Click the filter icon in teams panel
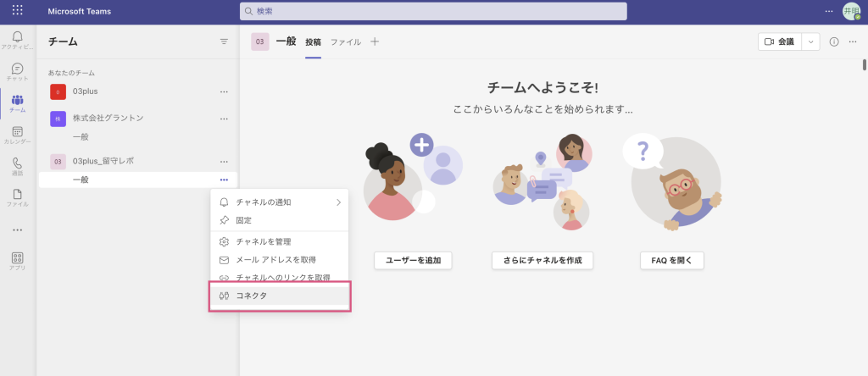The width and height of the screenshot is (868, 376). (x=224, y=41)
